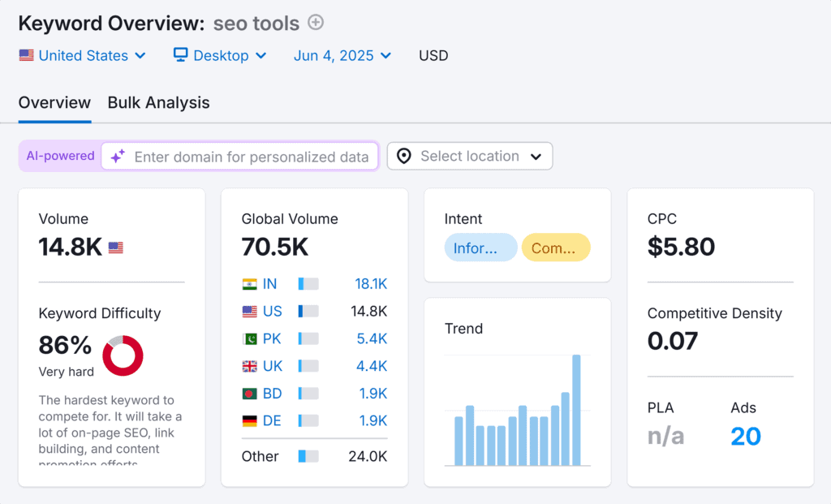This screenshot has height=504, width=831.
Task: Click the location pin icon
Action: coord(403,156)
